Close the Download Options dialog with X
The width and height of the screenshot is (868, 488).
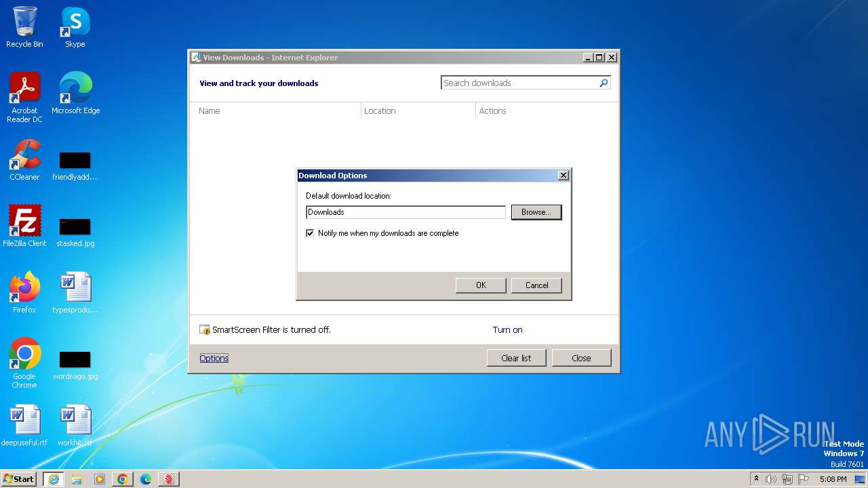(563, 176)
